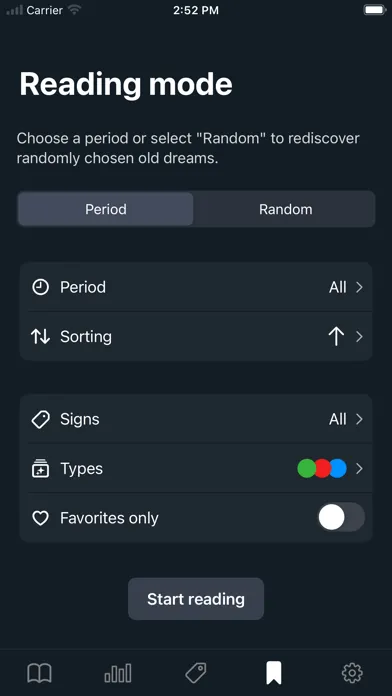Switch to the Random segment

pos(285,209)
